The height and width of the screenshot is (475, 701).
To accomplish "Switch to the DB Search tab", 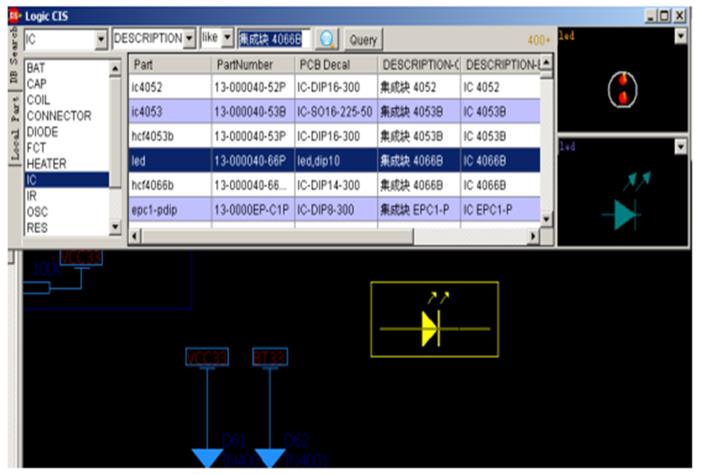I will click(14, 56).
